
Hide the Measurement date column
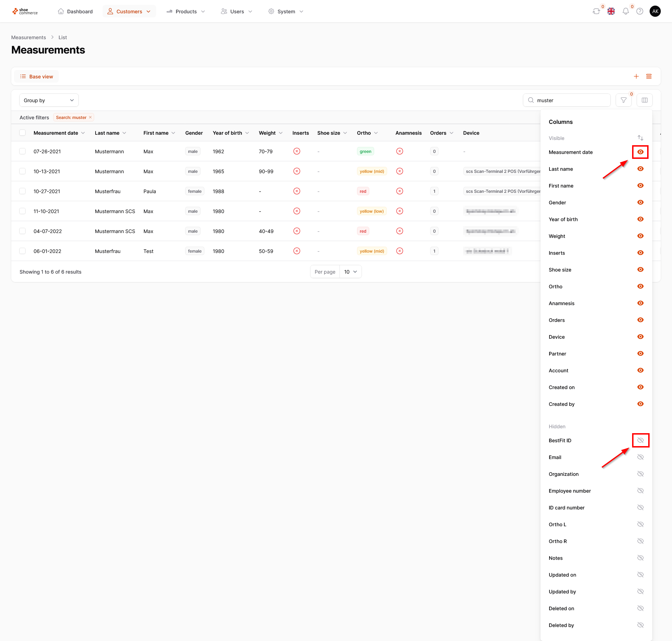[640, 152]
